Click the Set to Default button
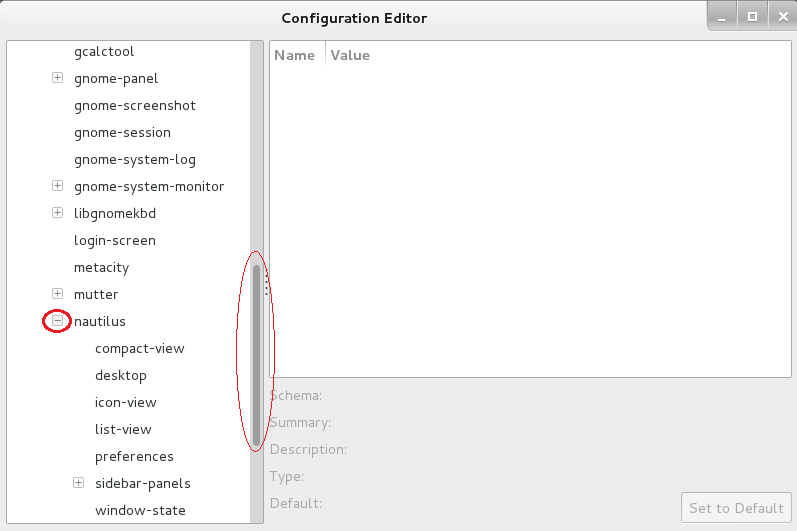 [736, 508]
